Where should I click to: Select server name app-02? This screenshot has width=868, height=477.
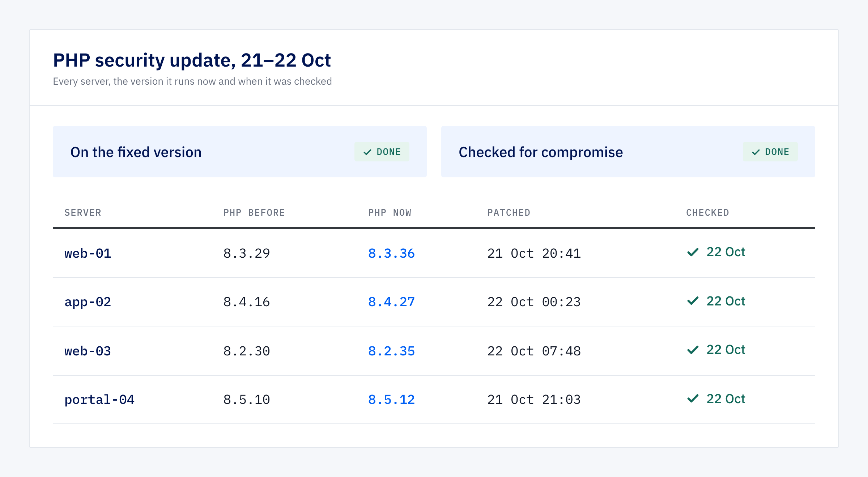pos(88,302)
